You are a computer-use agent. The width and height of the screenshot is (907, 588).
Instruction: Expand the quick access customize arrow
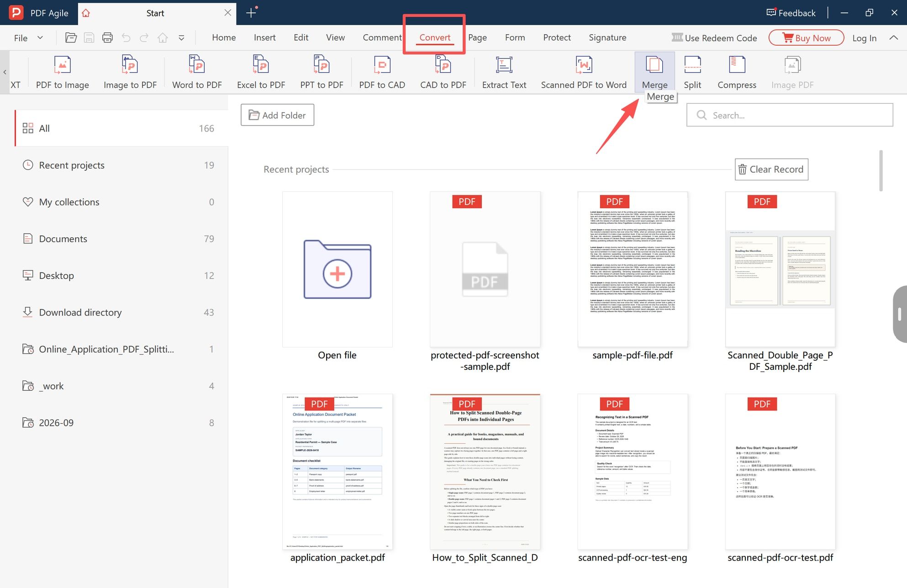click(181, 38)
